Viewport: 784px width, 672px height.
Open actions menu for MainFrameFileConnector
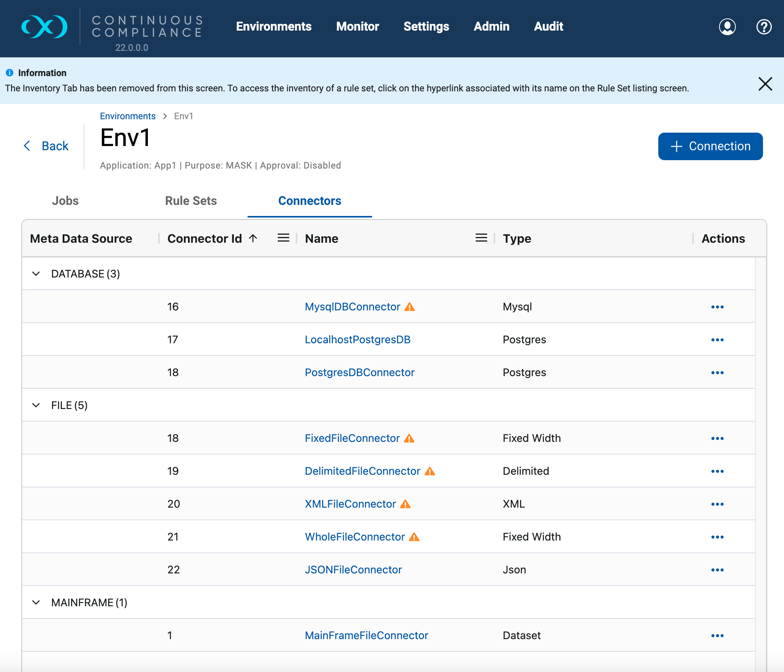[x=717, y=636]
